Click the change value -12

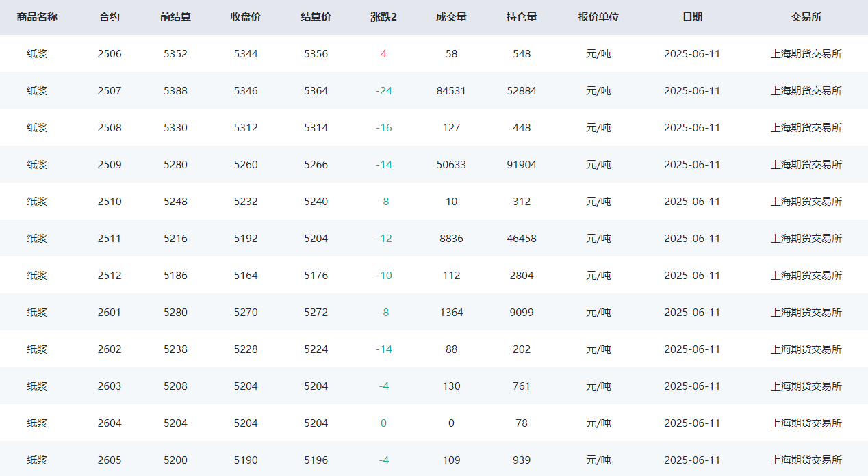(x=383, y=239)
